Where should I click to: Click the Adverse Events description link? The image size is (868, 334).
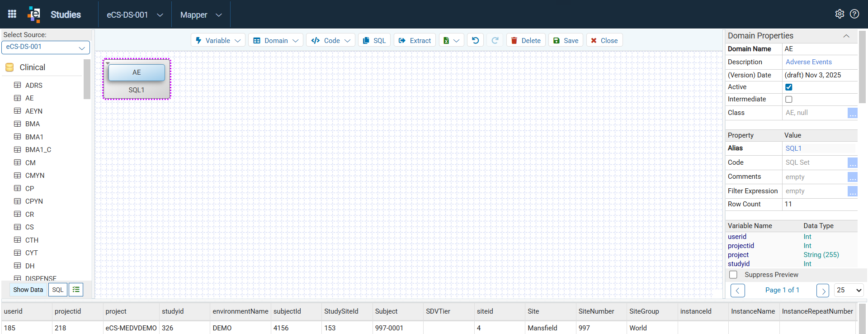point(808,62)
